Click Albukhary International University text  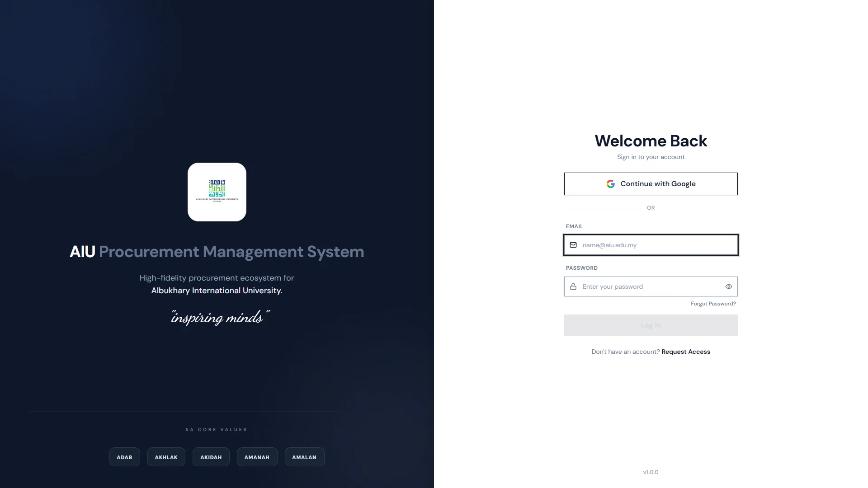pos(217,291)
